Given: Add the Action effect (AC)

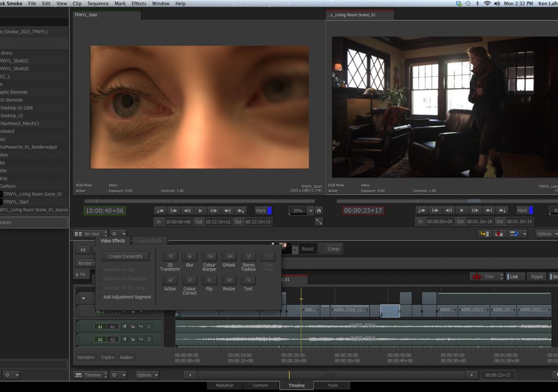Looking at the screenshot, I should 170,280.
